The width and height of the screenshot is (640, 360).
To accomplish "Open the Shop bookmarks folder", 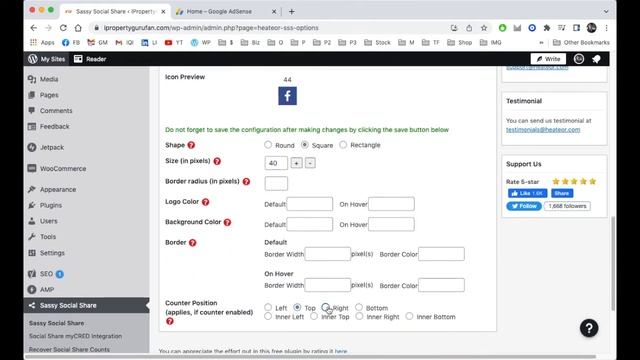I will click(460, 42).
